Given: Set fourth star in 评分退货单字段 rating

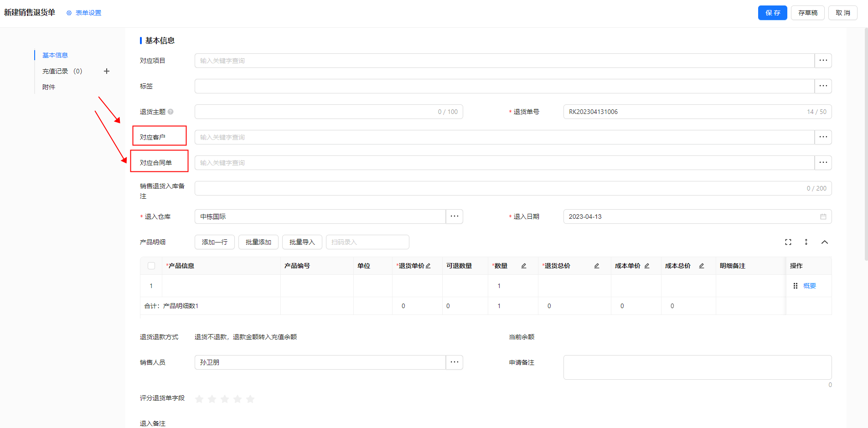Looking at the screenshot, I should coord(238,399).
